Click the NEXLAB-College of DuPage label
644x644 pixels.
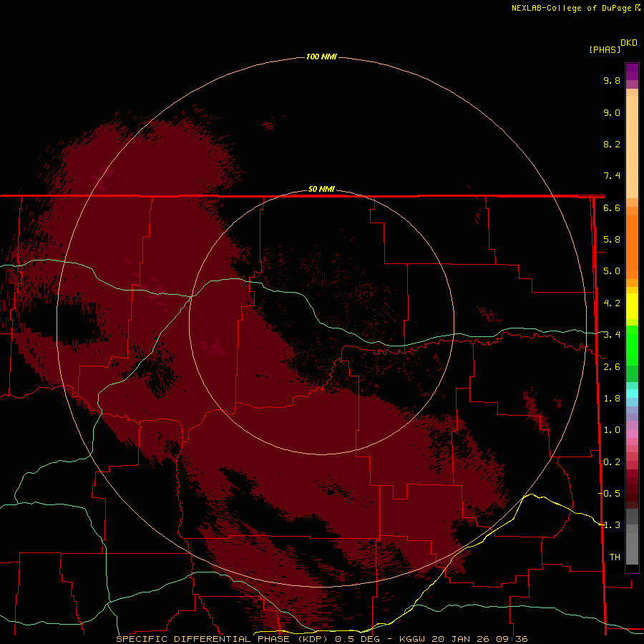(x=572, y=8)
